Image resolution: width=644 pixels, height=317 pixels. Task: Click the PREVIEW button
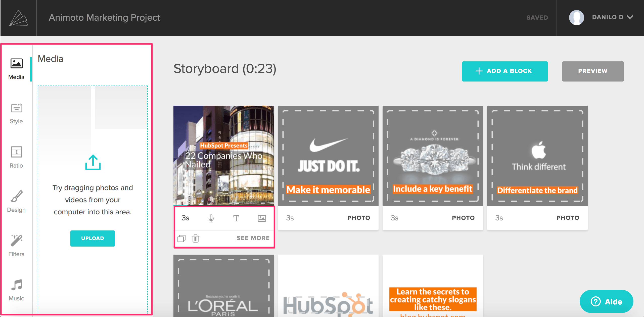[x=593, y=71]
